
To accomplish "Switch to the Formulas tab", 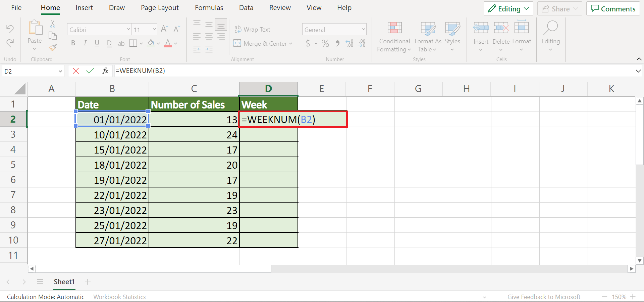I will [x=209, y=8].
